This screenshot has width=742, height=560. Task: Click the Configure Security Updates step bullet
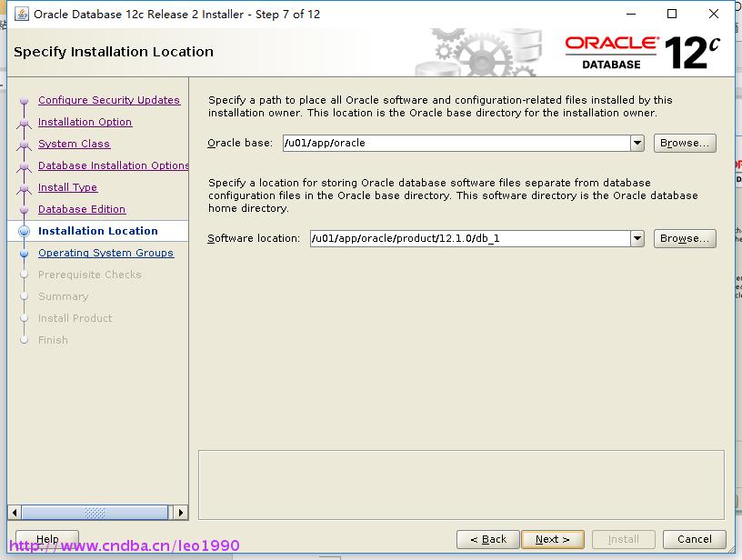[x=25, y=100]
